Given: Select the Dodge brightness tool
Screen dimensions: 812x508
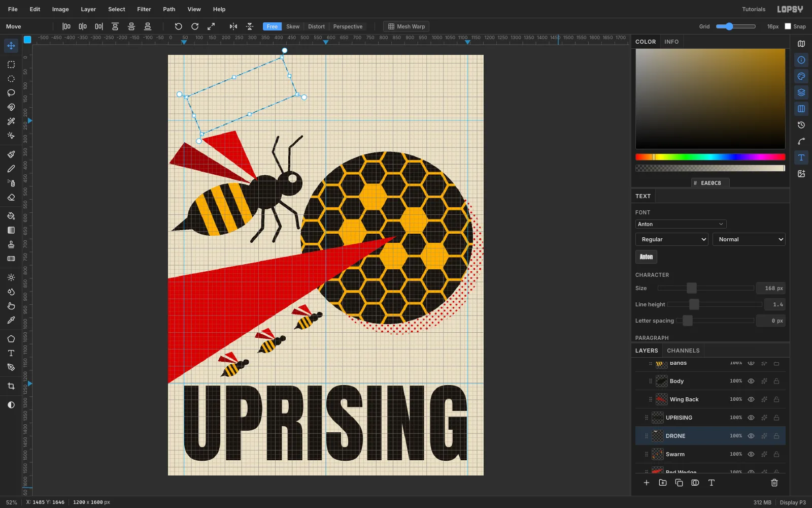Looking at the screenshot, I should pos(11,277).
